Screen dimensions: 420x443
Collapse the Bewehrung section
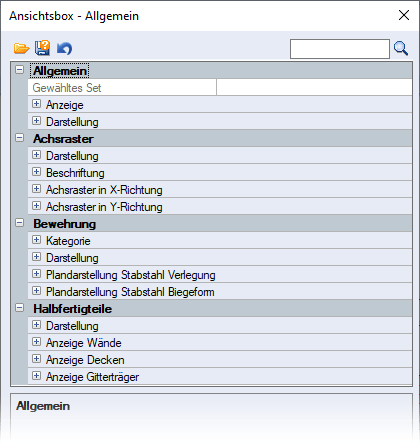[x=20, y=223]
